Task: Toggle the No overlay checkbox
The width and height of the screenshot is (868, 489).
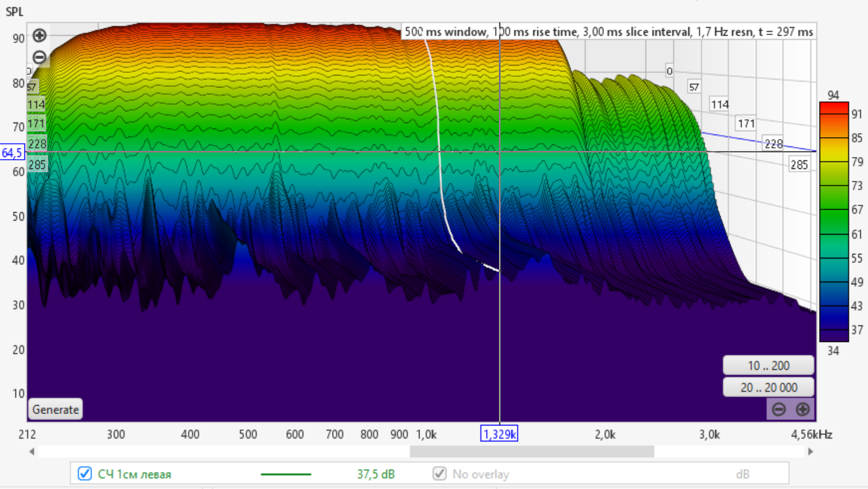Action: [x=439, y=474]
